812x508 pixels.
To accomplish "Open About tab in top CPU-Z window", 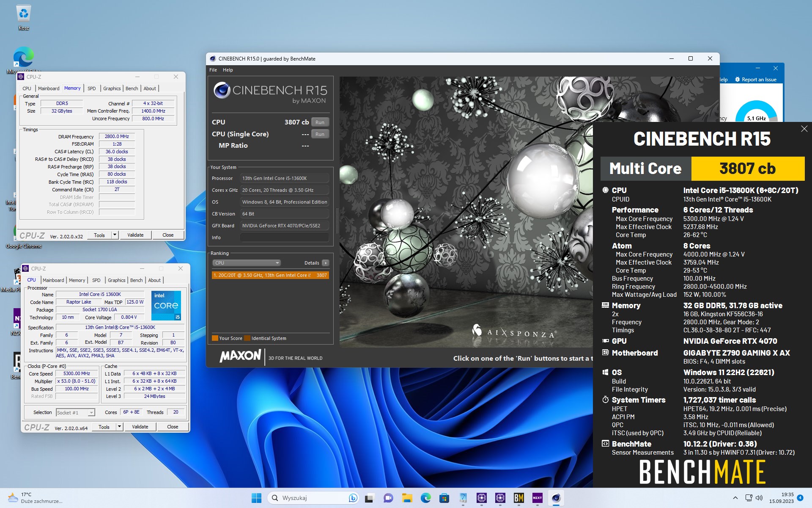I will (150, 88).
